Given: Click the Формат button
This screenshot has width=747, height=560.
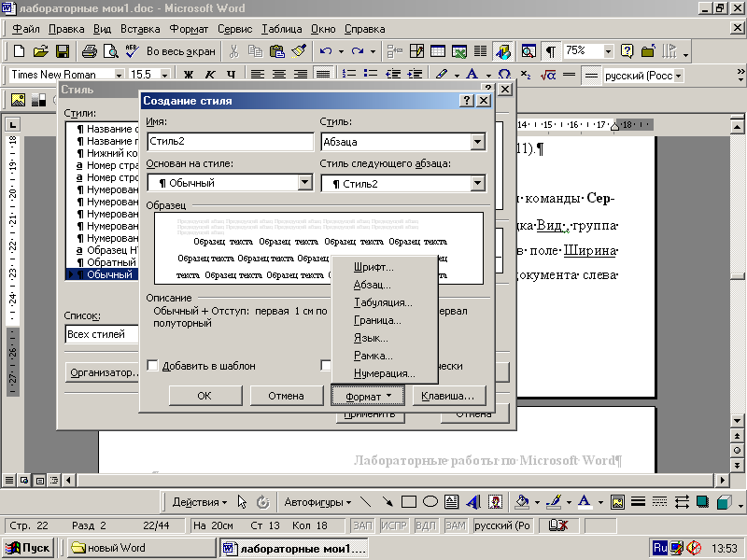Looking at the screenshot, I should tap(367, 396).
